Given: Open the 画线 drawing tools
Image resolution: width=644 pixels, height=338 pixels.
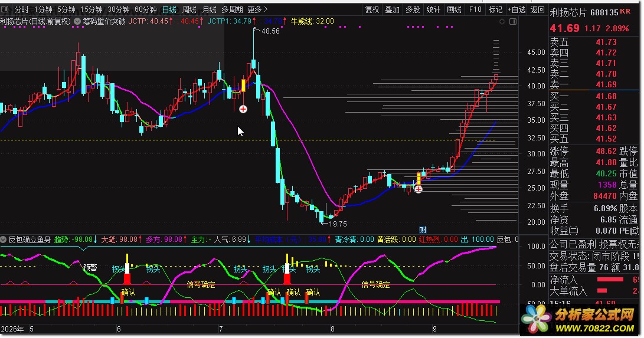Looking at the screenshot, I should pyautogui.click(x=454, y=9).
